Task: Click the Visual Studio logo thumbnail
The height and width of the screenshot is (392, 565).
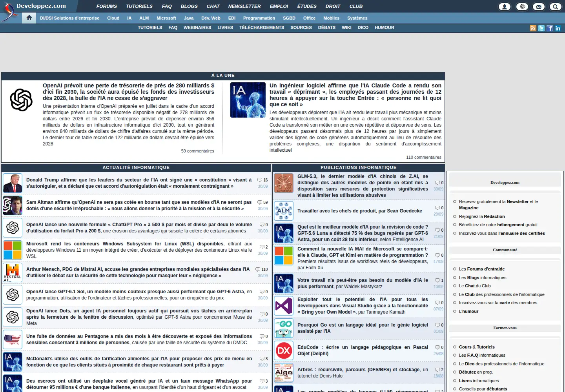Action: click(284, 306)
